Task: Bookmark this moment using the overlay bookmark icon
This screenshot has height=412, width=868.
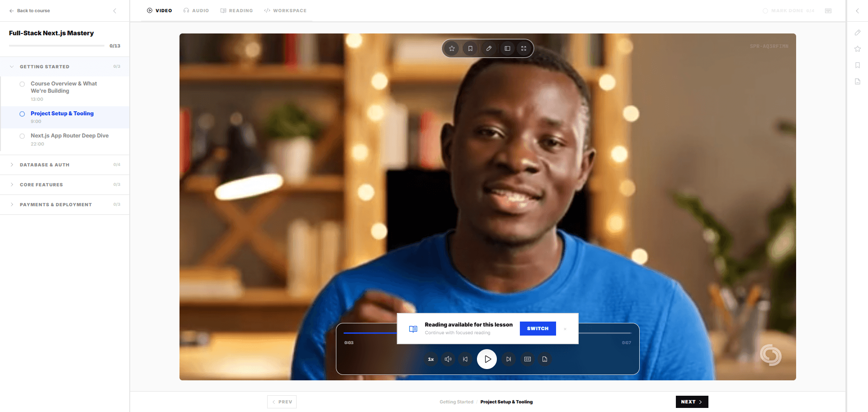Action: point(470,48)
